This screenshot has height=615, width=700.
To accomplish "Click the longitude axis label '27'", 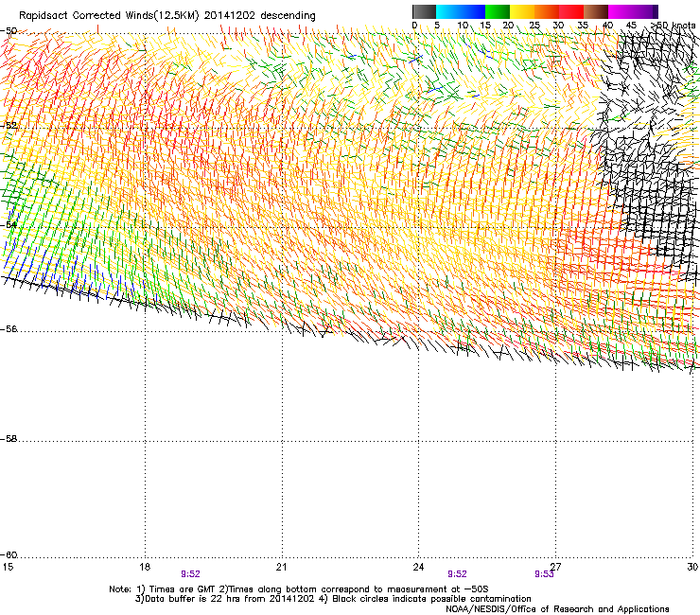I will coord(556,567).
